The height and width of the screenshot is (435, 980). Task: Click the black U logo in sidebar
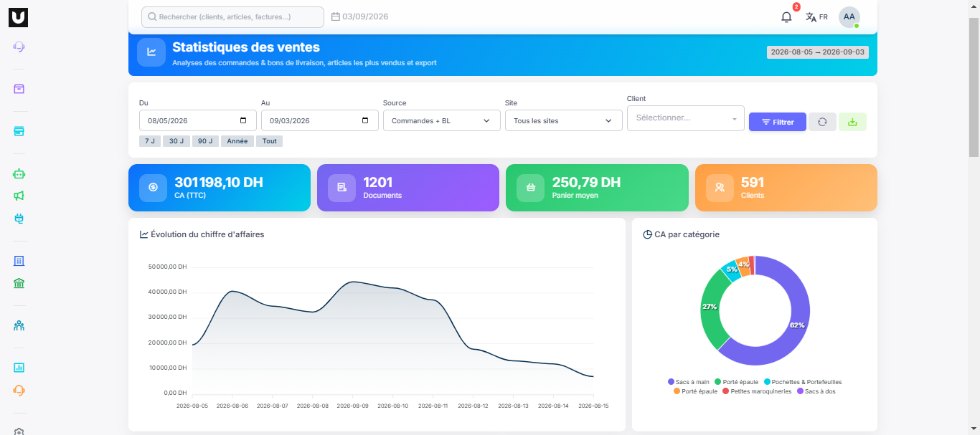[19, 18]
